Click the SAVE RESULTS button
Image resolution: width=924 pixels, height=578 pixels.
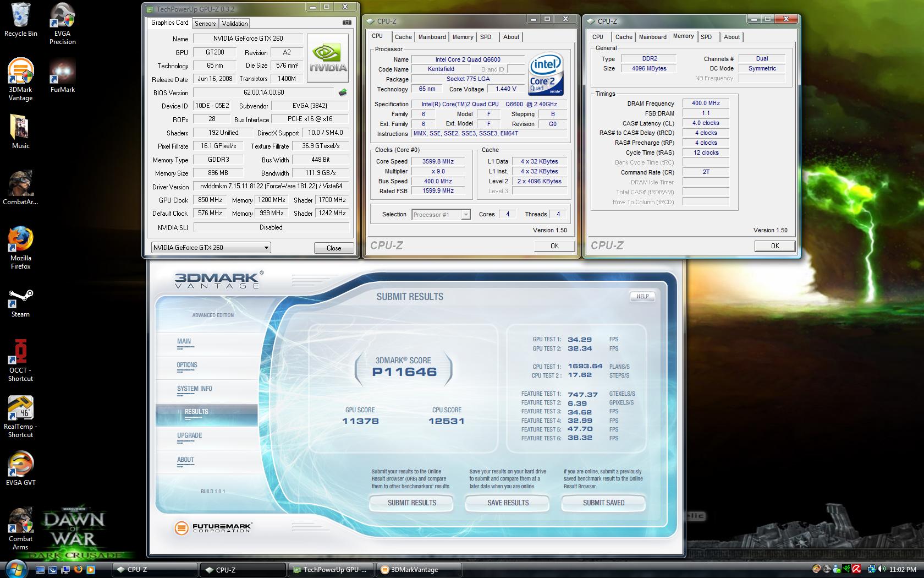(x=508, y=503)
